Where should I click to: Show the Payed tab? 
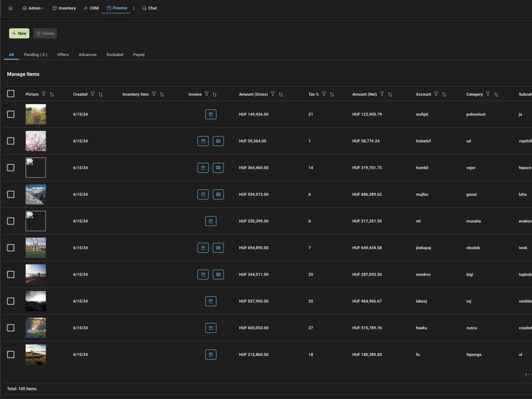(139, 55)
